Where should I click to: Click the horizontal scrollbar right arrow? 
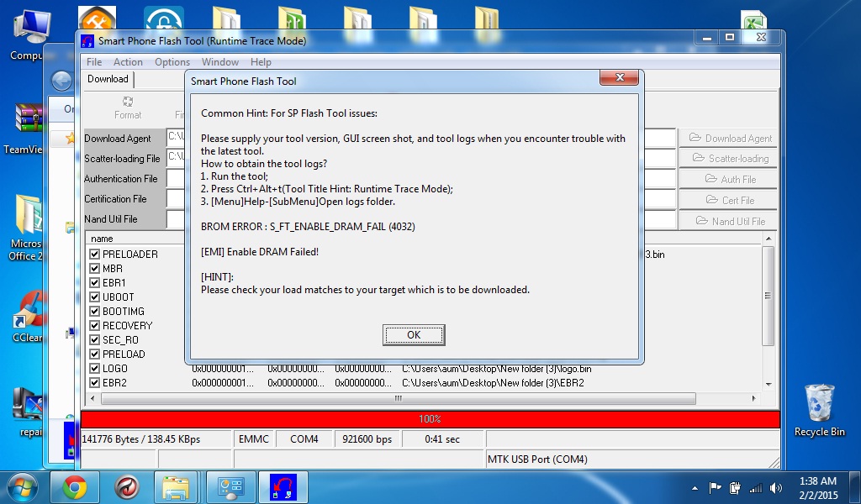tap(754, 398)
